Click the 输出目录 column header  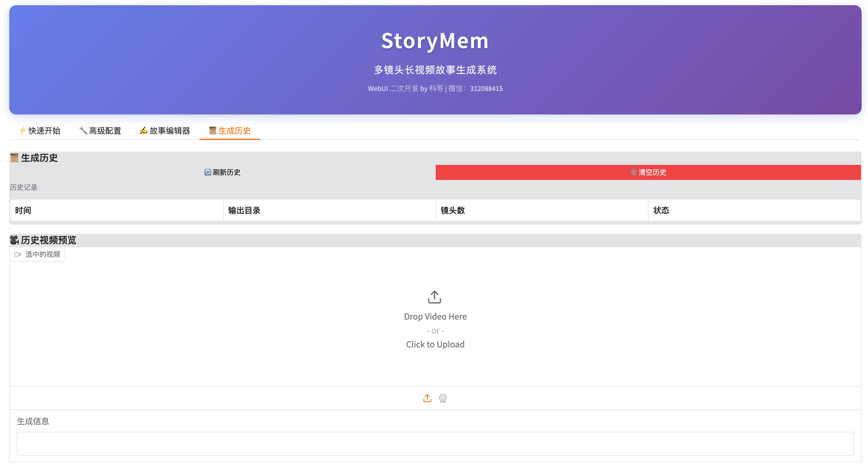tap(244, 210)
